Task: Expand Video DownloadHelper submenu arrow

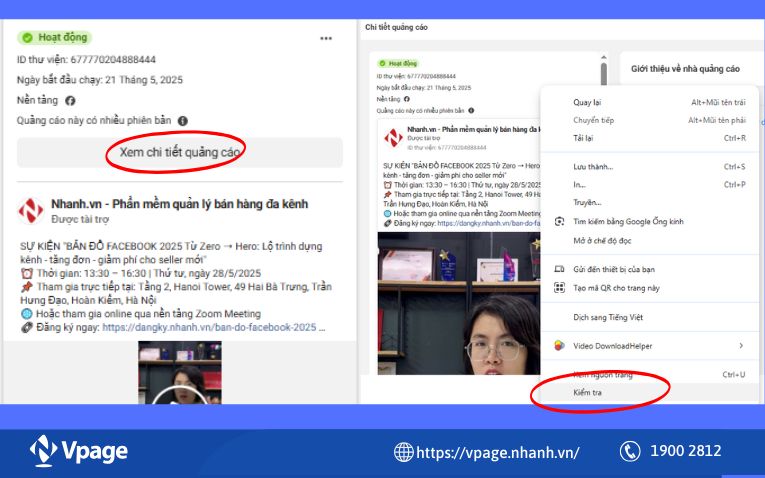Action: 741,345
